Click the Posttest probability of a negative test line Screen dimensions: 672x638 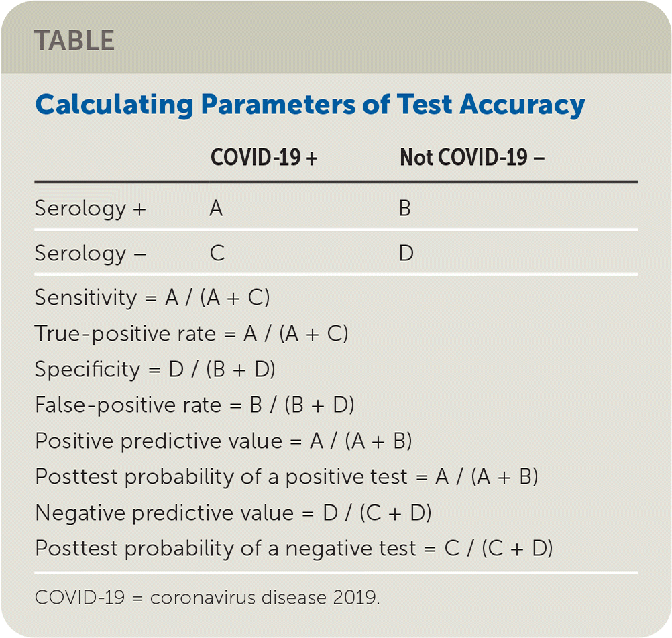[294, 549]
